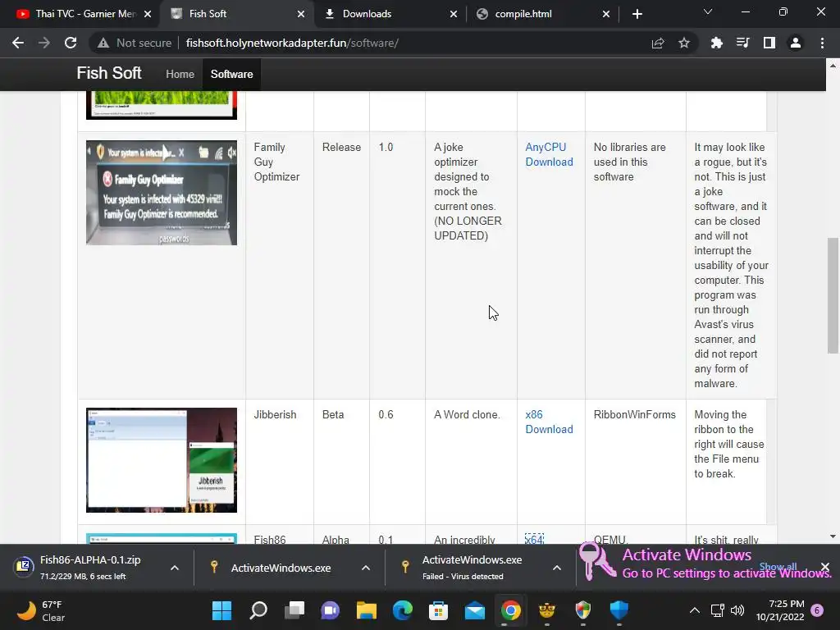Click the page vertical scrollbar thumb
This screenshot has height=630, width=840.
coord(833,295)
